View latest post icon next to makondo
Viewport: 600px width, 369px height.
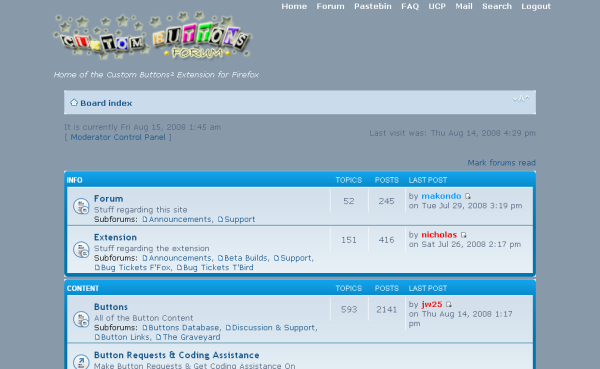coord(468,196)
